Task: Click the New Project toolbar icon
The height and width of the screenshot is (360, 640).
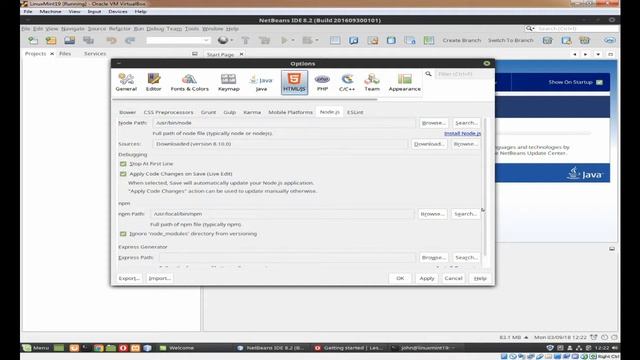Action: tap(51, 40)
